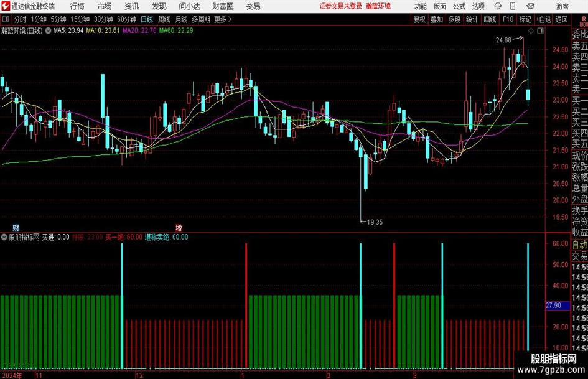The width and height of the screenshot is (588, 379).
Task: Click the customer service headset icon
Action: 498,6
